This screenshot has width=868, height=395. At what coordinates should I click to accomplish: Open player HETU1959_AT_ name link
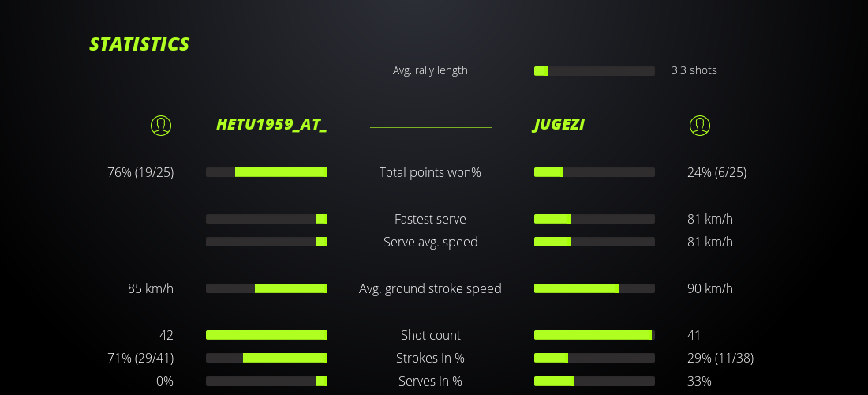[x=271, y=125]
